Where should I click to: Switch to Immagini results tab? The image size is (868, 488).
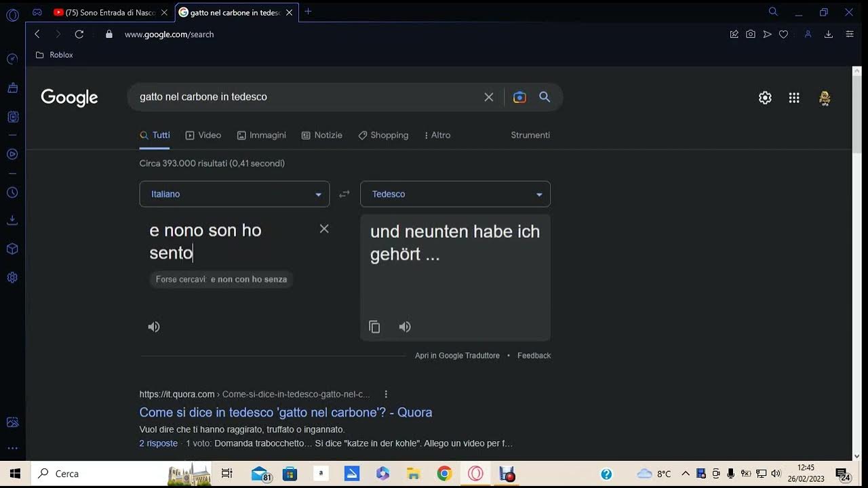[x=261, y=135]
